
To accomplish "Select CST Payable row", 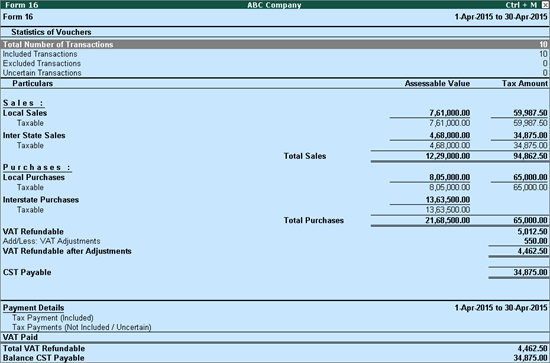I will tap(275, 273).
